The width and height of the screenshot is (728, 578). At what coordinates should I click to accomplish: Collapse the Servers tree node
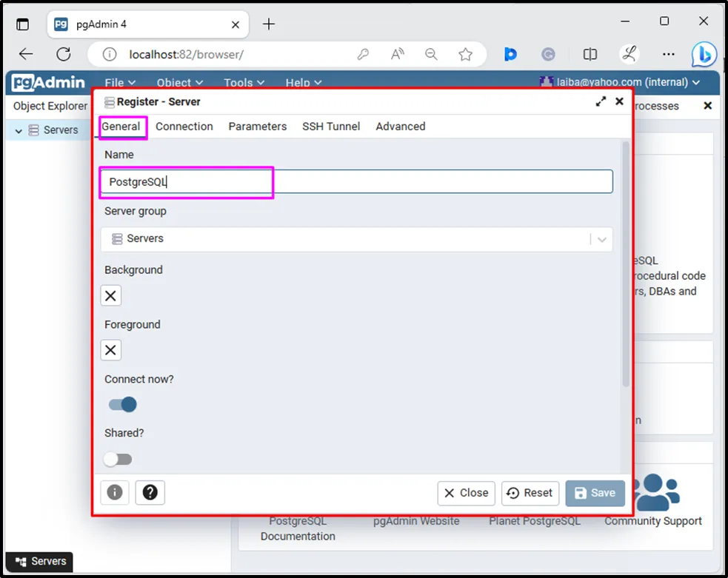[x=19, y=130]
